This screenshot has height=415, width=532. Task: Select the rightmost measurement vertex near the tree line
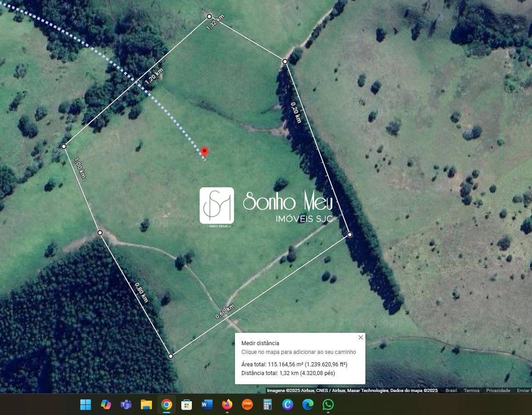350,235
